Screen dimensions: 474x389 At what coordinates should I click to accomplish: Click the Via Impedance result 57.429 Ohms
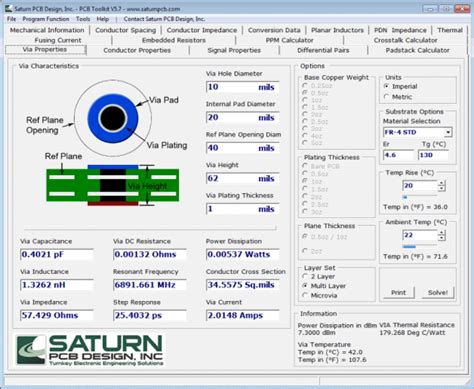[57, 315]
